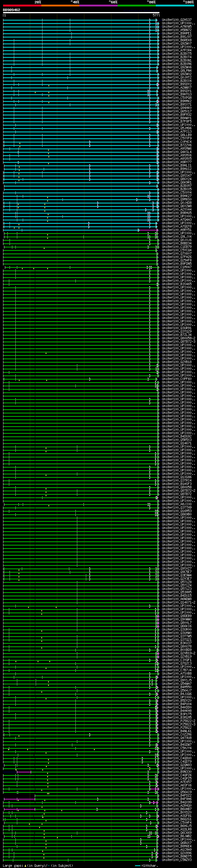Open hit UniRef100_B9HPE1
Image resolution: width=197 pixels, height=868 pixels.
(x=176, y=33)
